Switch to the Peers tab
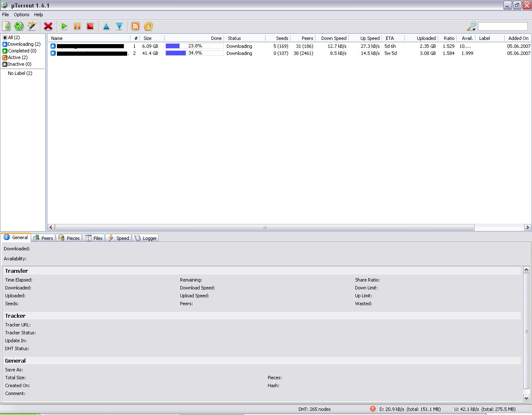The width and height of the screenshot is (532, 415). [43, 238]
